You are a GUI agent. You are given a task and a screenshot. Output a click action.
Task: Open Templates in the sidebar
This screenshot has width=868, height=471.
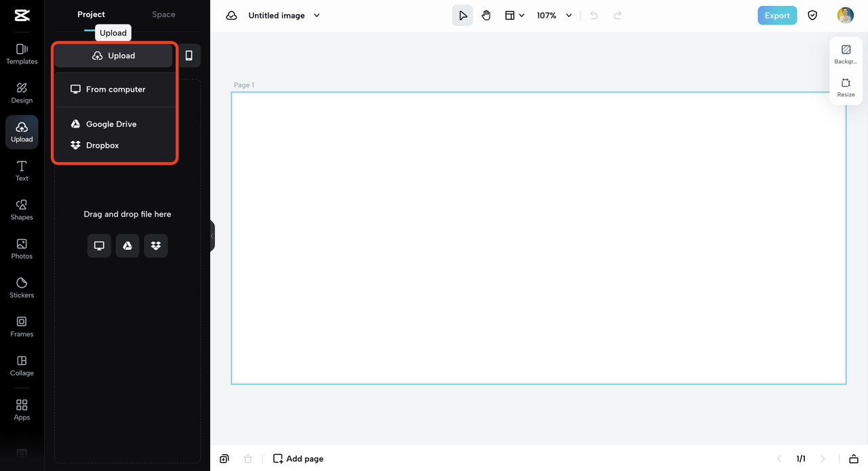click(x=22, y=54)
